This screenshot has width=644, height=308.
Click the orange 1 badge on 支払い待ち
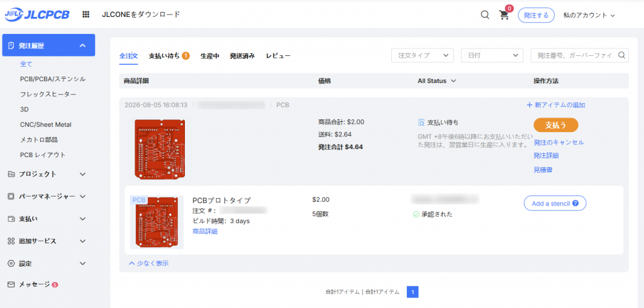186,55
